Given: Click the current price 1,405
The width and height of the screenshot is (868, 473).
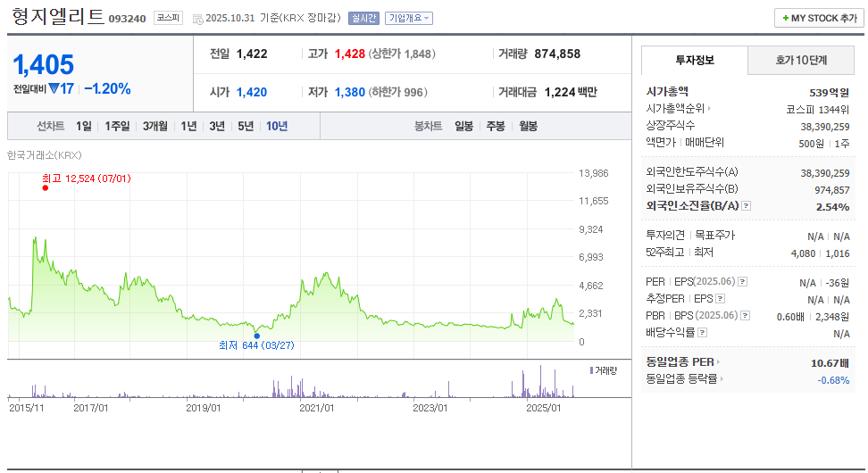Looking at the screenshot, I should pos(43,65).
